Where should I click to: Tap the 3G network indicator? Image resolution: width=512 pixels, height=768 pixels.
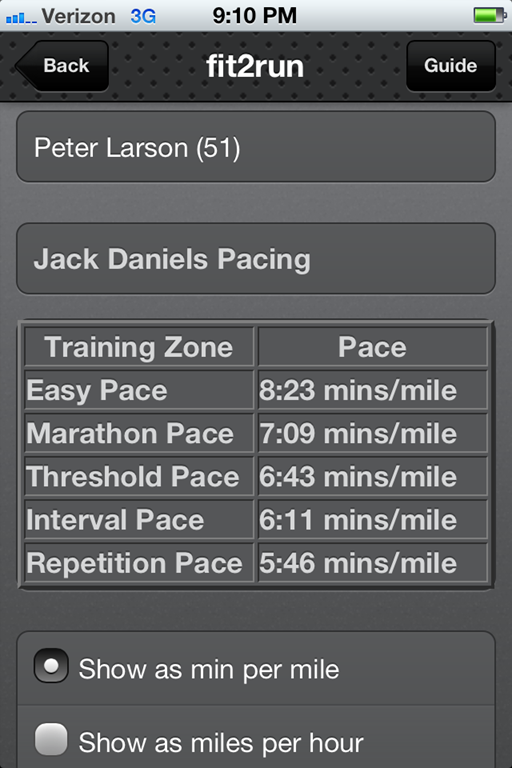[x=143, y=16]
